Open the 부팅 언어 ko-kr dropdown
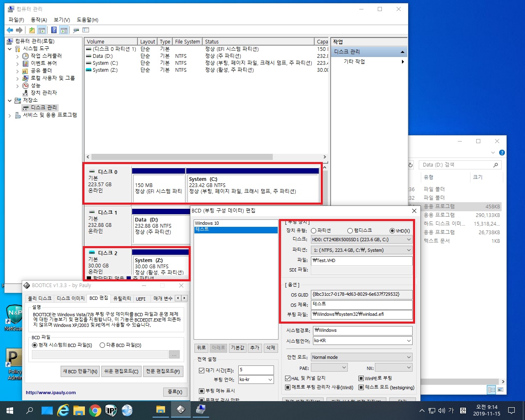 pyautogui.click(x=256, y=379)
